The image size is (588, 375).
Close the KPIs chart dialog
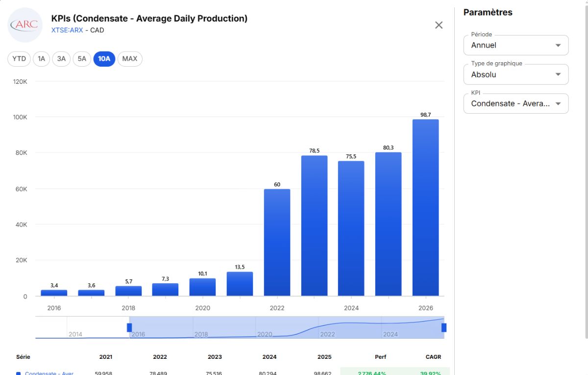439,25
